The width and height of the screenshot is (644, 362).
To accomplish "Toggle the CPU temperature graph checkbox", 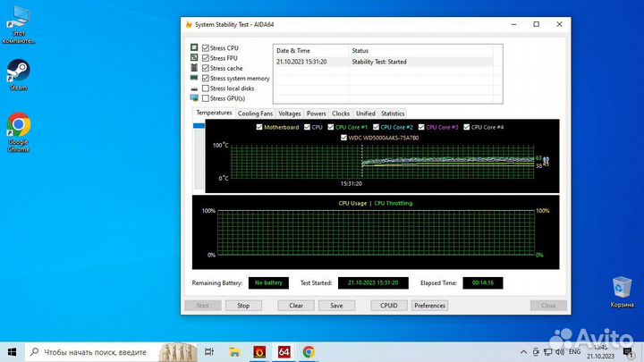I will click(307, 127).
